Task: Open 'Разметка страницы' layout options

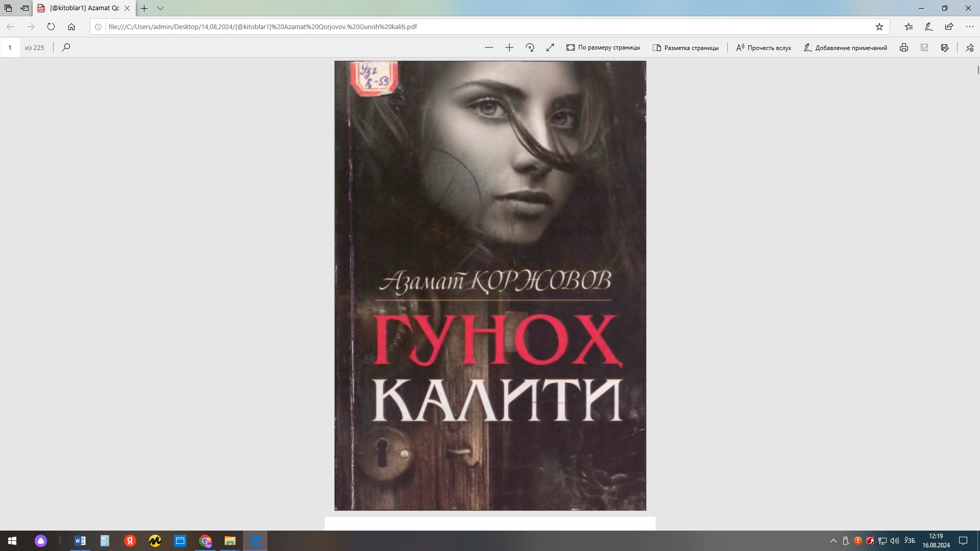Action: pos(685,47)
